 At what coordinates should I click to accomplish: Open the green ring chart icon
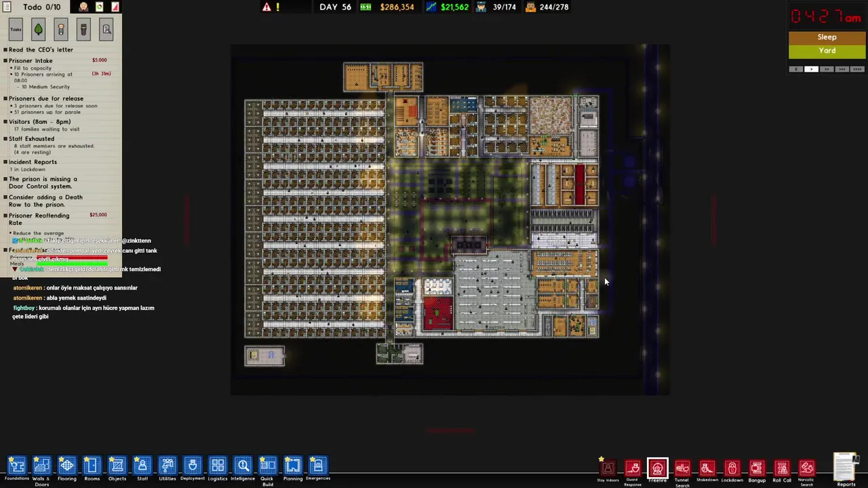[x=99, y=7]
